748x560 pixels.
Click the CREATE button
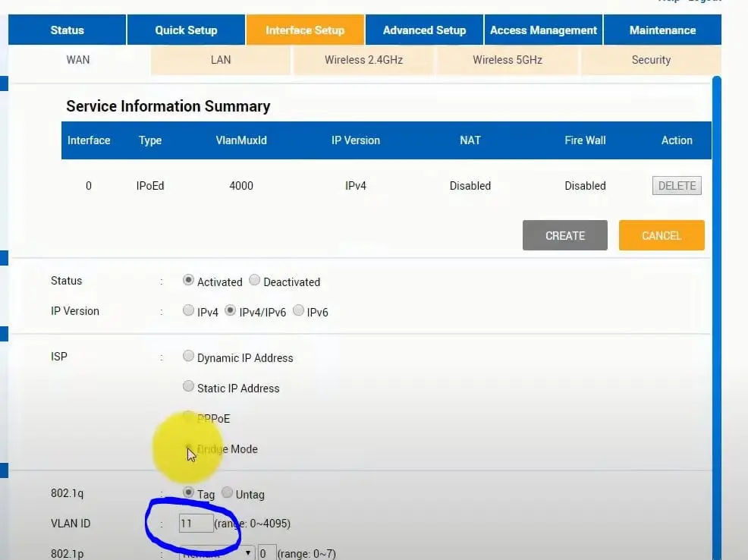click(x=565, y=235)
